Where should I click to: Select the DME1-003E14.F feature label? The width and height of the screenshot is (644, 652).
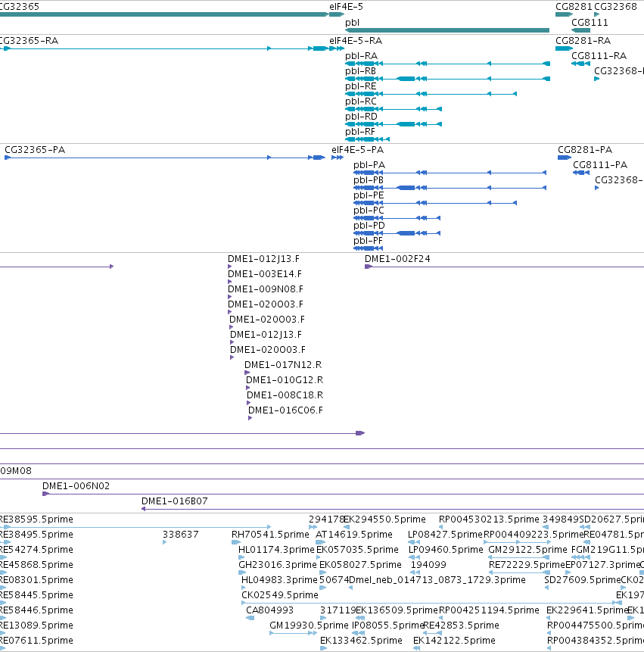pyautogui.click(x=265, y=274)
